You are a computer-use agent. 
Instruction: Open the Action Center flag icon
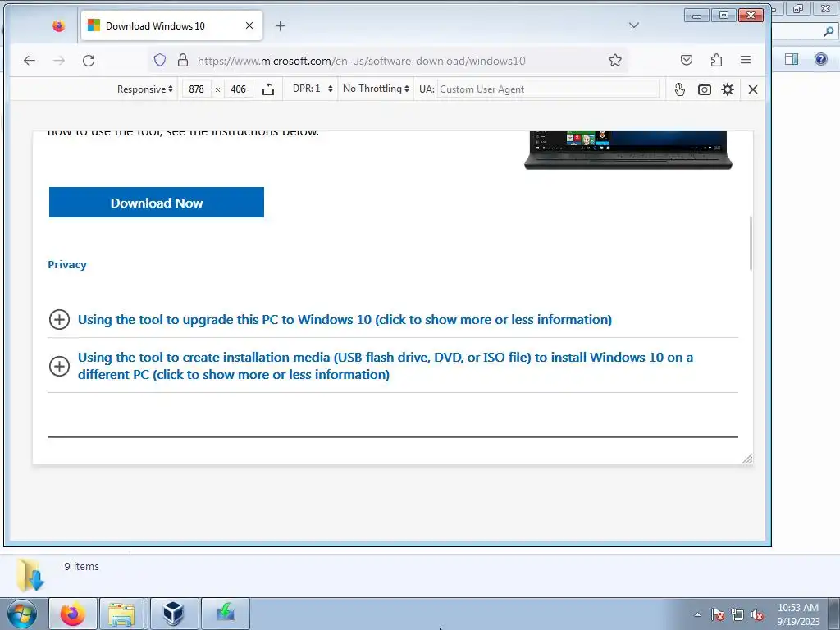pyautogui.click(x=718, y=614)
